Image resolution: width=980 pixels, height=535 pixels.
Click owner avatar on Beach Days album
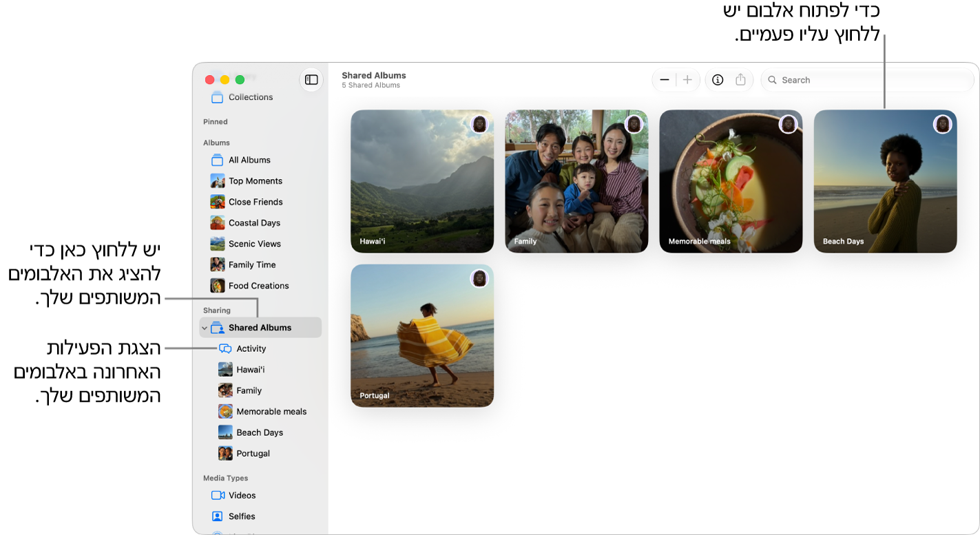click(942, 125)
